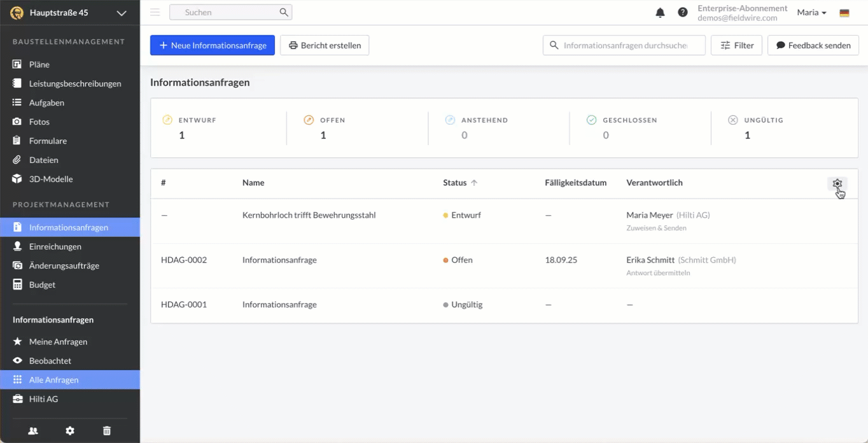Open table column settings gear
Image resolution: width=868 pixels, height=443 pixels.
837,183
